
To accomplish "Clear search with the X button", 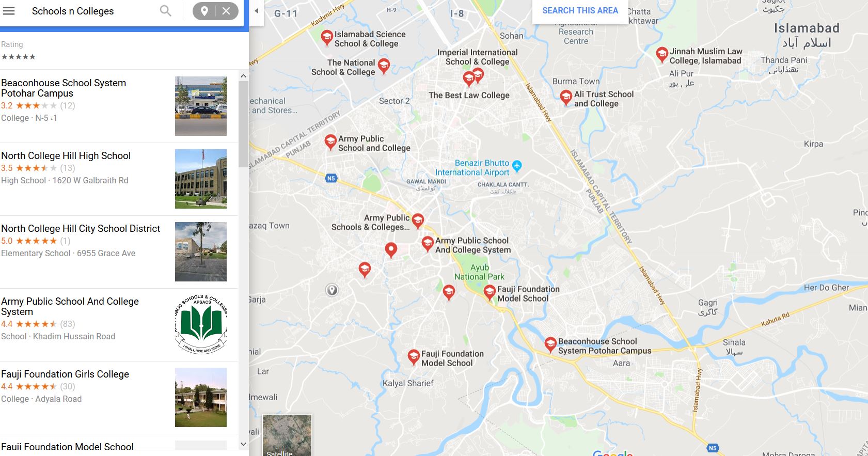I will tap(226, 11).
